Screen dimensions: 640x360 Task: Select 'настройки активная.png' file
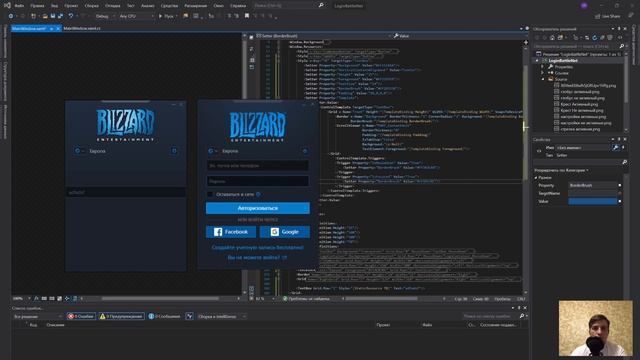[582, 116]
